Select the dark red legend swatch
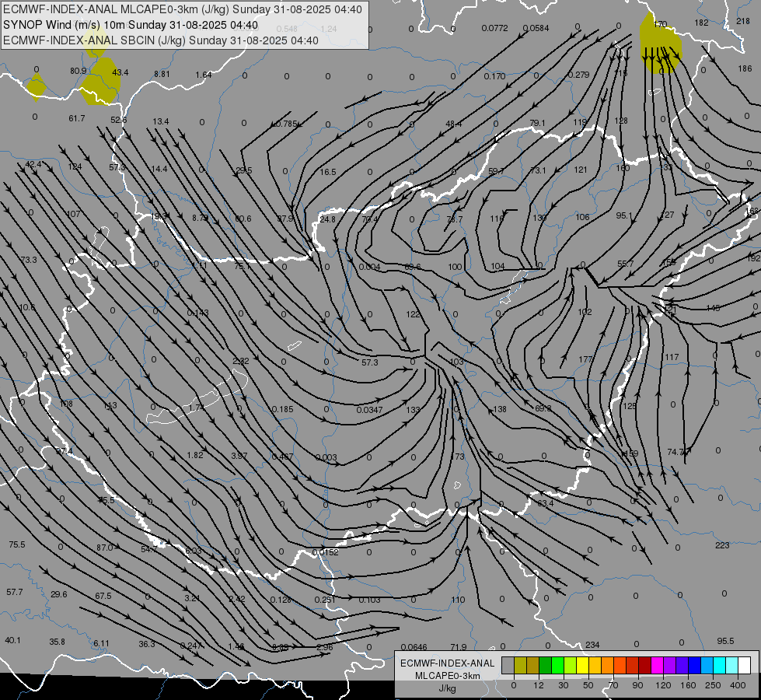761x700 pixels. click(645, 665)
